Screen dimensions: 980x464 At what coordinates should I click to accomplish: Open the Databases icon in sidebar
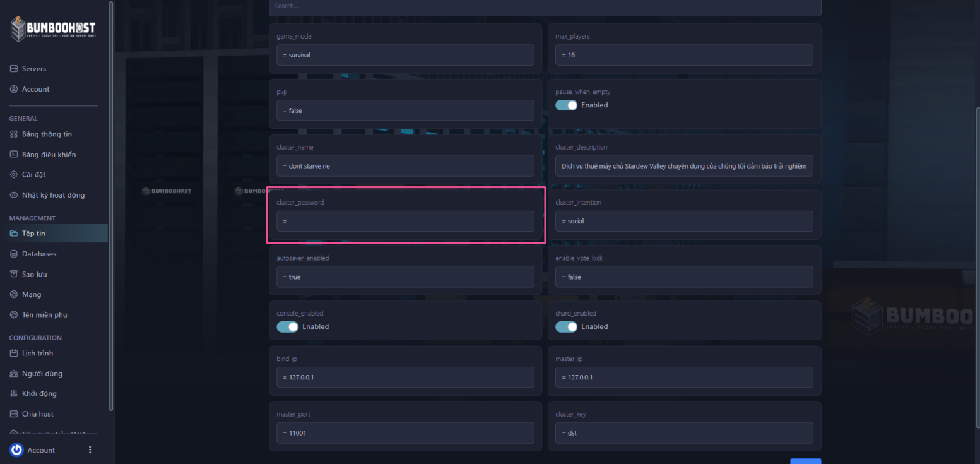point(14,254)
